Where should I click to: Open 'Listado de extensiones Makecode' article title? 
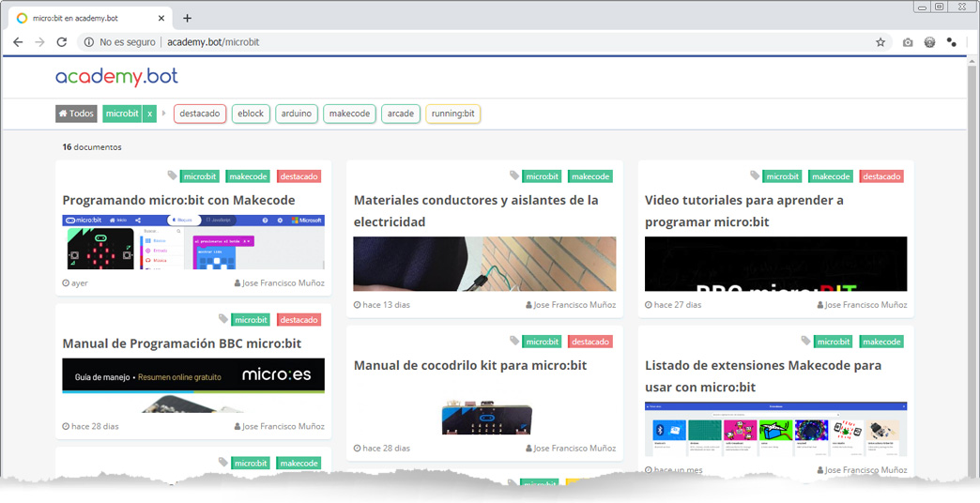(763, 376)
